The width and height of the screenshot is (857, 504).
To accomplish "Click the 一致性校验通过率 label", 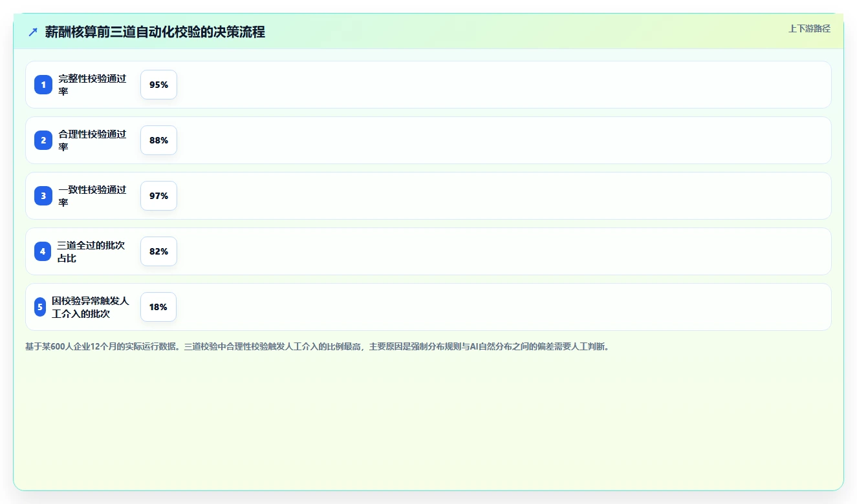I will 92,196.
